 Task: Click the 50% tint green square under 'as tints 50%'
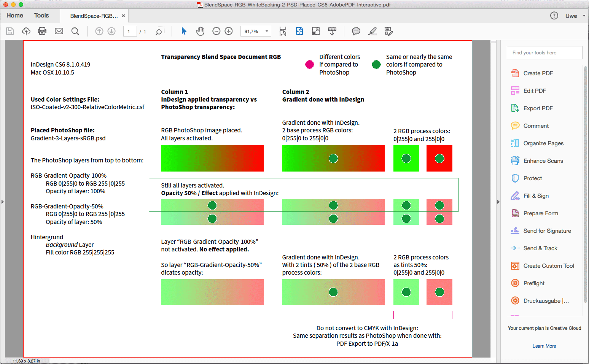tap(406, 292)
